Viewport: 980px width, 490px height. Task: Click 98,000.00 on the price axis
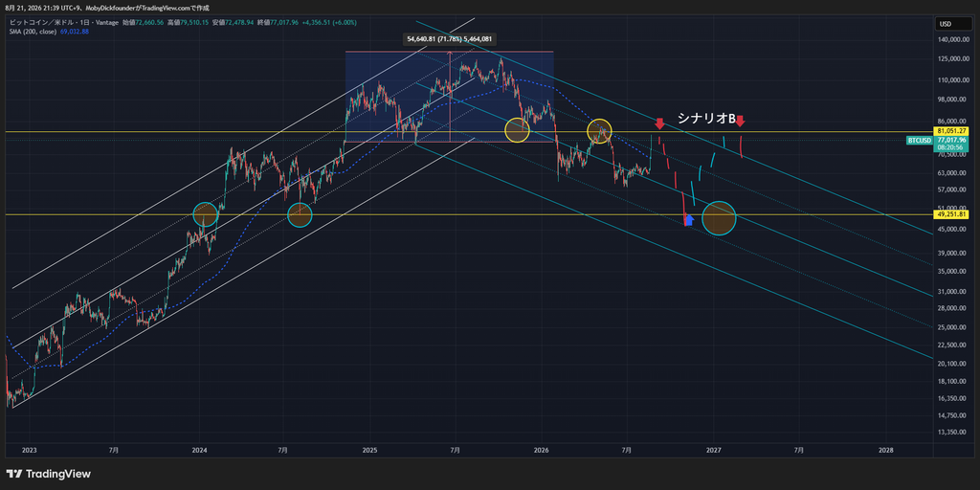coord(952,100)
